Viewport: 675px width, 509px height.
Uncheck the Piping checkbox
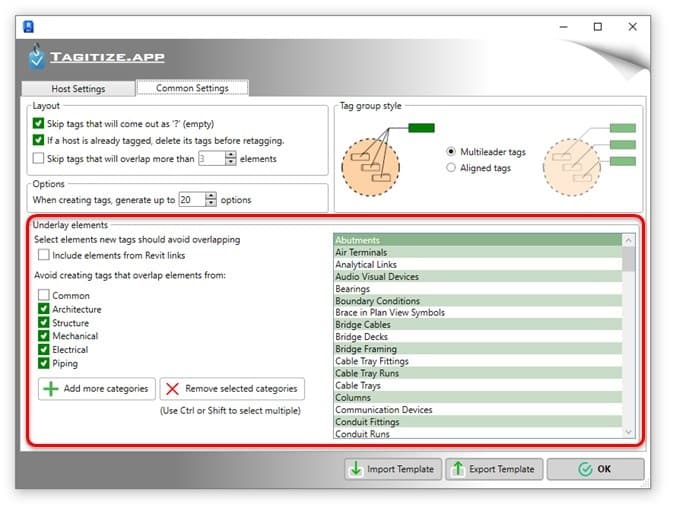pyautogui.click(x=43, y=363)
